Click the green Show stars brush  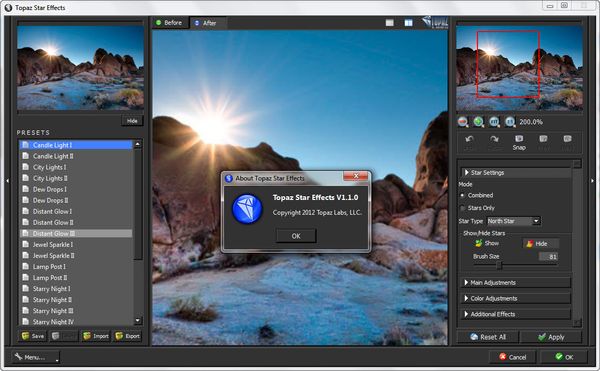tap(487, 243)
